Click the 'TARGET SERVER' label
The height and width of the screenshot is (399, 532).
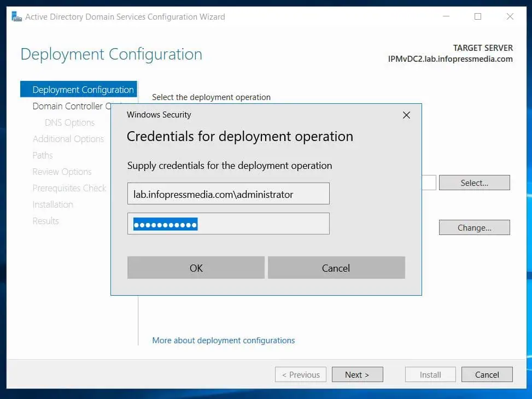[483, 48]
